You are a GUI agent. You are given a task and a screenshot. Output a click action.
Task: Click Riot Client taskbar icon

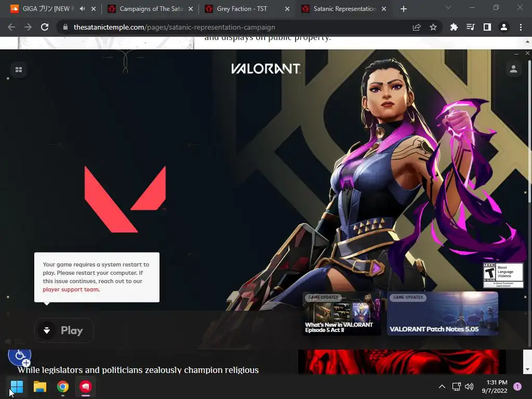click(86, 387)
